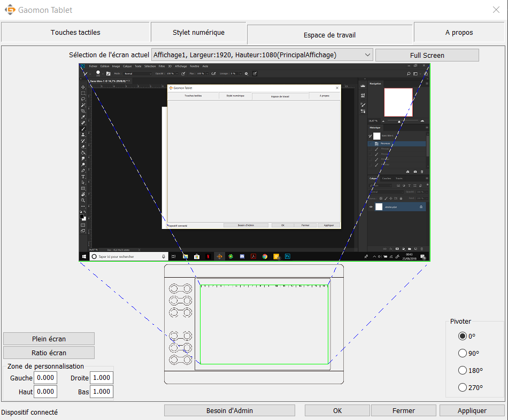Click the Chrome icon in the previewed taskbar
Screen dimensions: 508x420
pyautogui.click(x=265, y=257)
